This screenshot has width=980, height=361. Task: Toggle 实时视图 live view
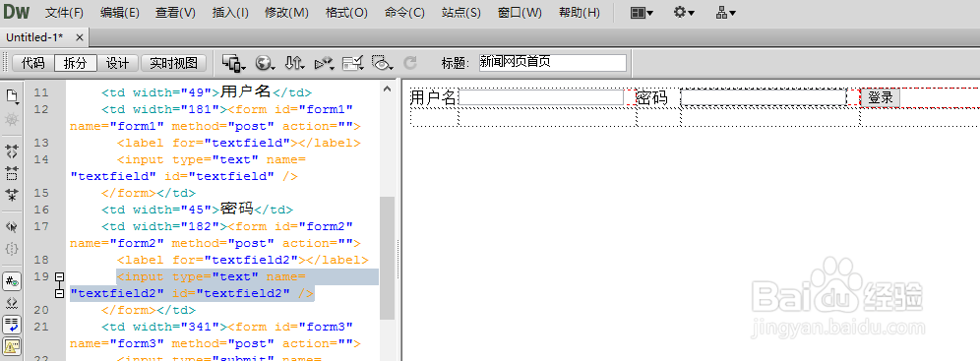[173, 63]
